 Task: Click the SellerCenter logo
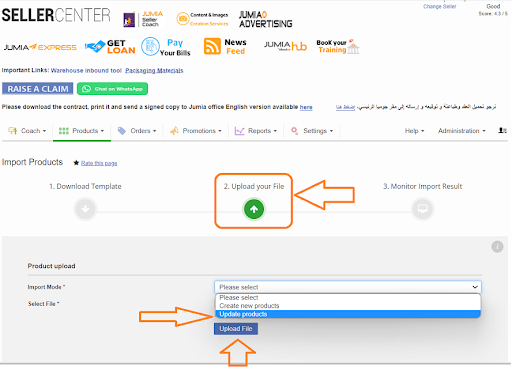56,15
